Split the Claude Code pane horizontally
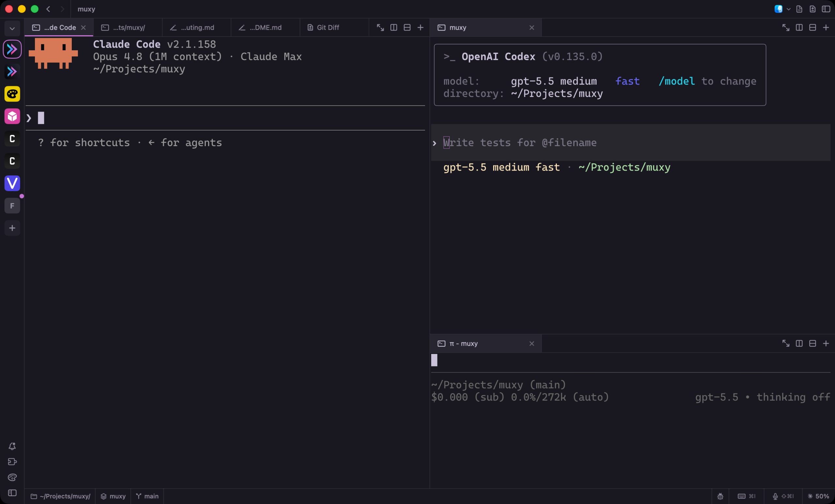This screenshot has height=504, width=835. pos(407,27)
